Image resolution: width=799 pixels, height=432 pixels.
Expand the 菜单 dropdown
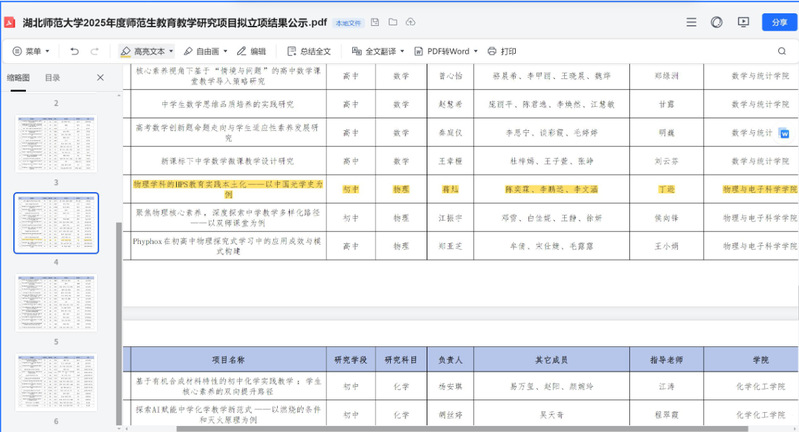click(x=33, y=51)
